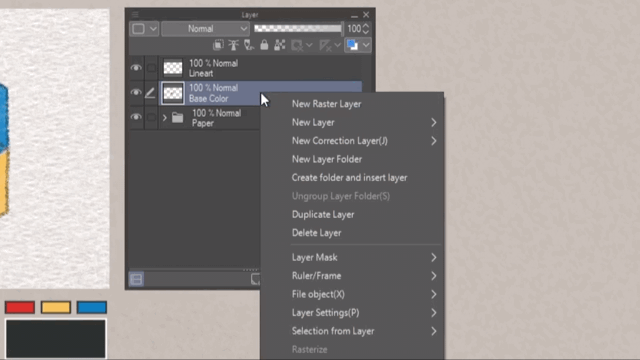Pick the yellow color swatch
This screenshot has height=360, width=640.
pos(56,307)
